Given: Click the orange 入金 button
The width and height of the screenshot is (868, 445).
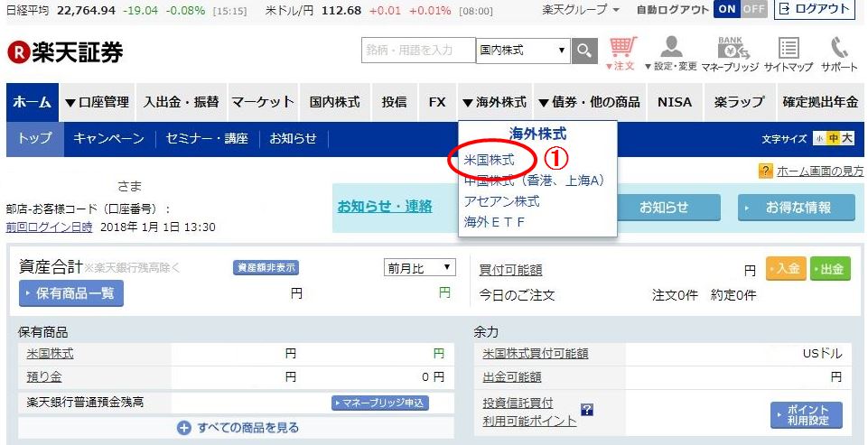Looking at the screenshot, I should [786, 268].
